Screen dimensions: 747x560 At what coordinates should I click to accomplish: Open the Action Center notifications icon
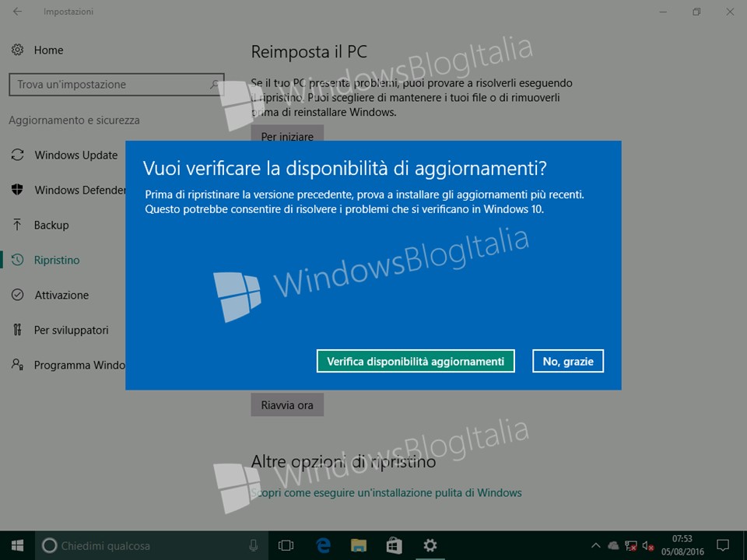[723, 545]
